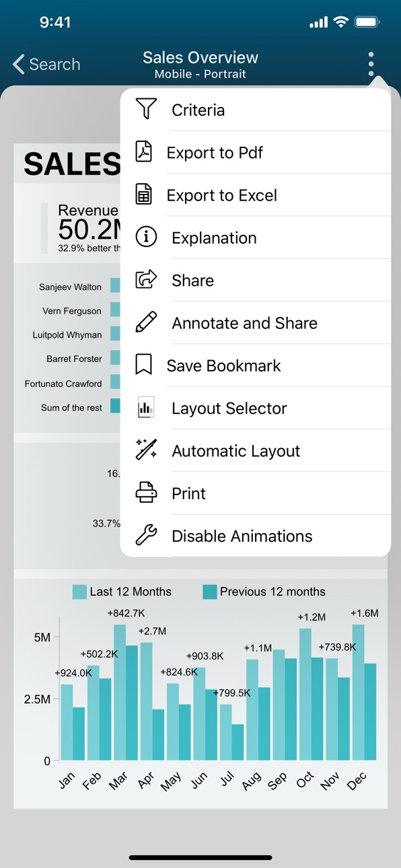This screenshot has height=868, width=401.
Task: Tap the Explanation info circle icon
Action: pyautogui.click(x=146, y=237)
